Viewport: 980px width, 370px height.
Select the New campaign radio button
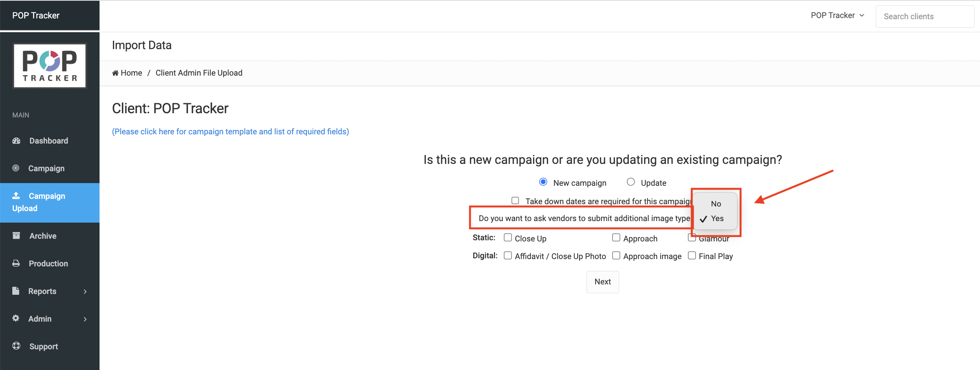click(543, 182)
